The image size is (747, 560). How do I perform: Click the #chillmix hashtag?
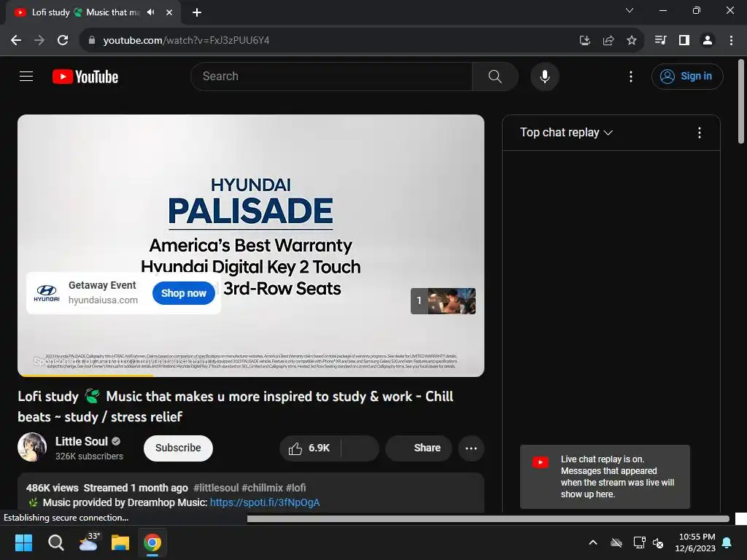click(x=263, y=488)
